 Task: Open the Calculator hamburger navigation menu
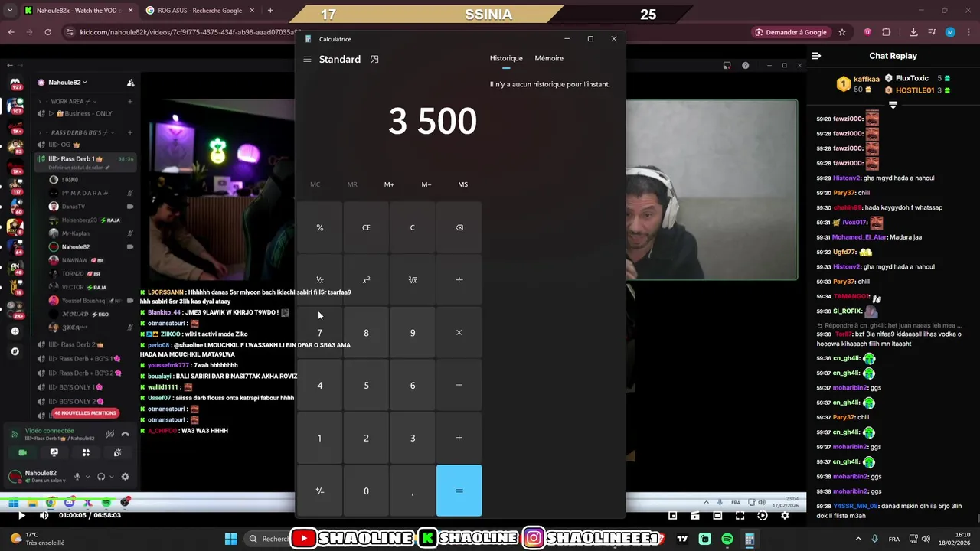(307, 59)
